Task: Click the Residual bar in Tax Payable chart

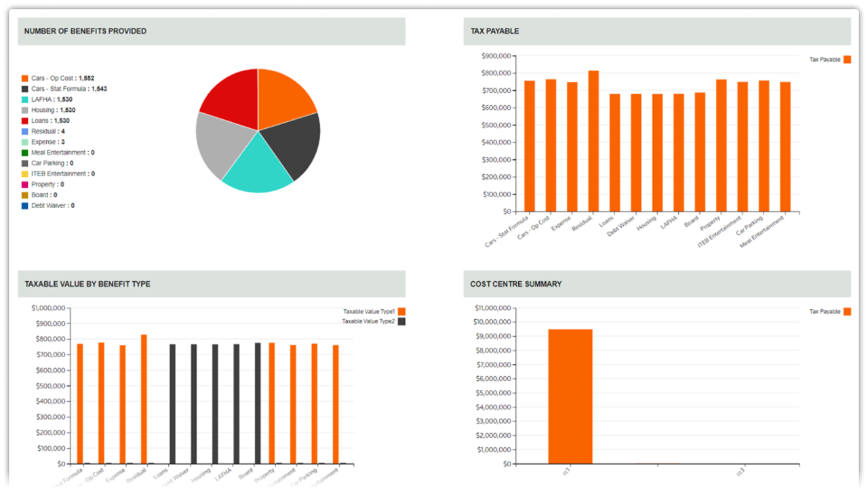Action: coord(593,141)
